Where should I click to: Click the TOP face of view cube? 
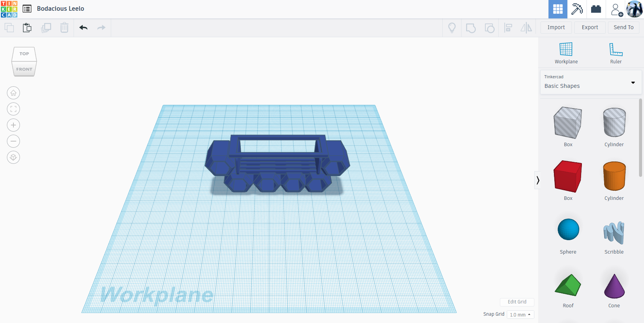click(24, 54)
